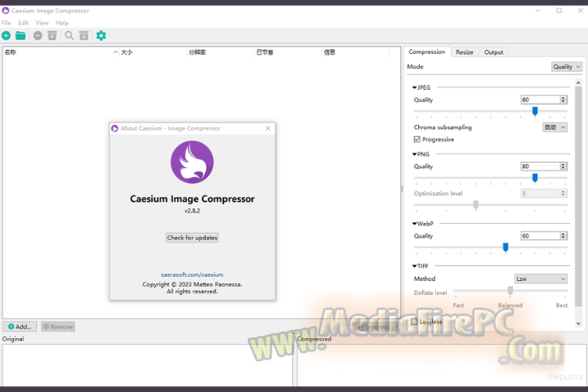The width and height of the screenshot is (588, 392).
Task: Switch to the Compression tab
Action: pos(427,51)
